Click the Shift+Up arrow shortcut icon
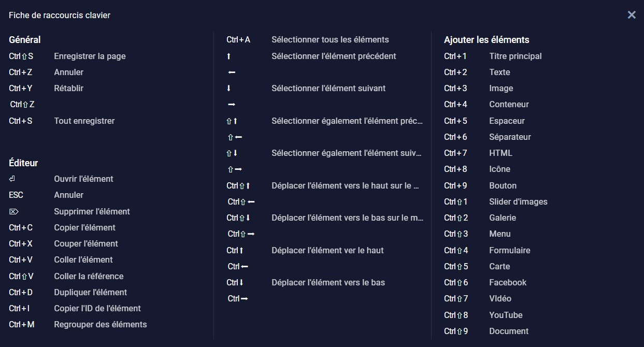The width and height of the screenshot is (644, 347). coord(232,121)
